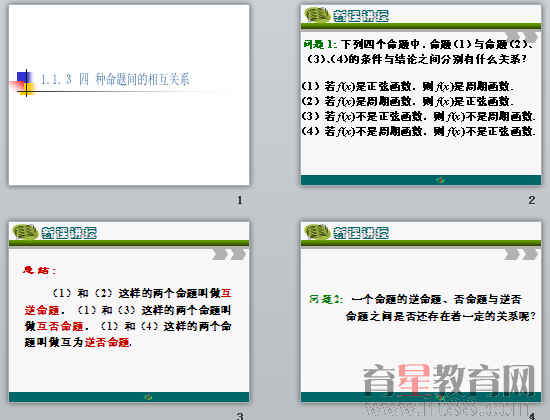The height and width of the screenshot is (420, 550).
Task: Click the gray double-arrow icon on slide 3
Action: pyautogui.click(x=229, y=254)
